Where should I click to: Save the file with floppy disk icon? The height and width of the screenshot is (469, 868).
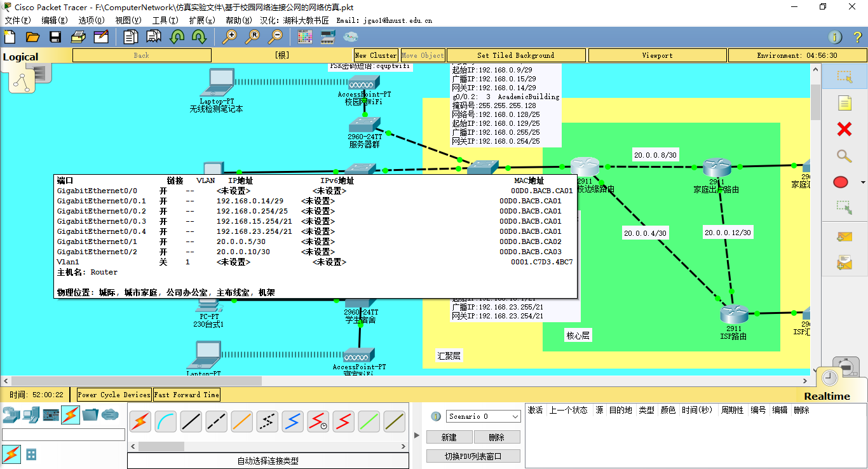click(x=55, y=37)
